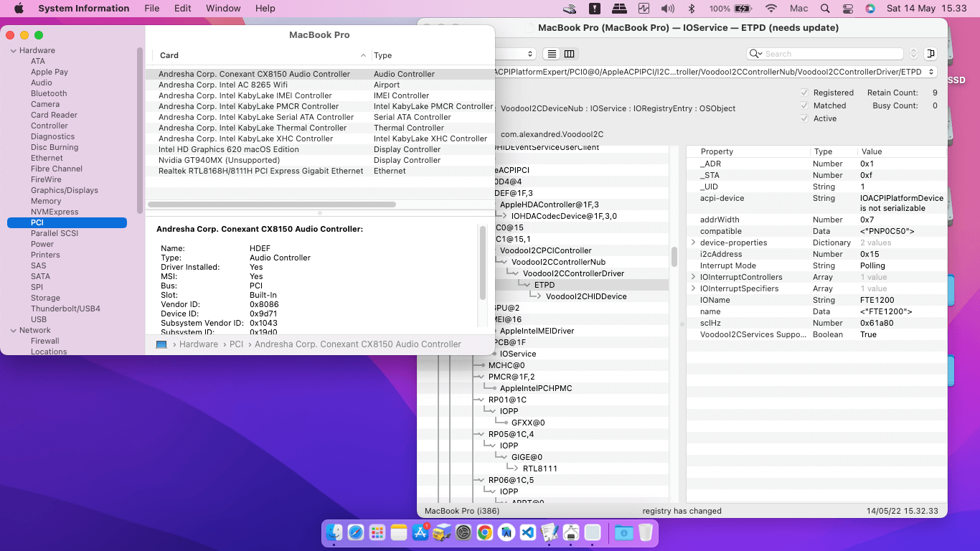Collapse the Hardware section in sidebar
This screenshot has width=980, height=551.
point(13,50)
